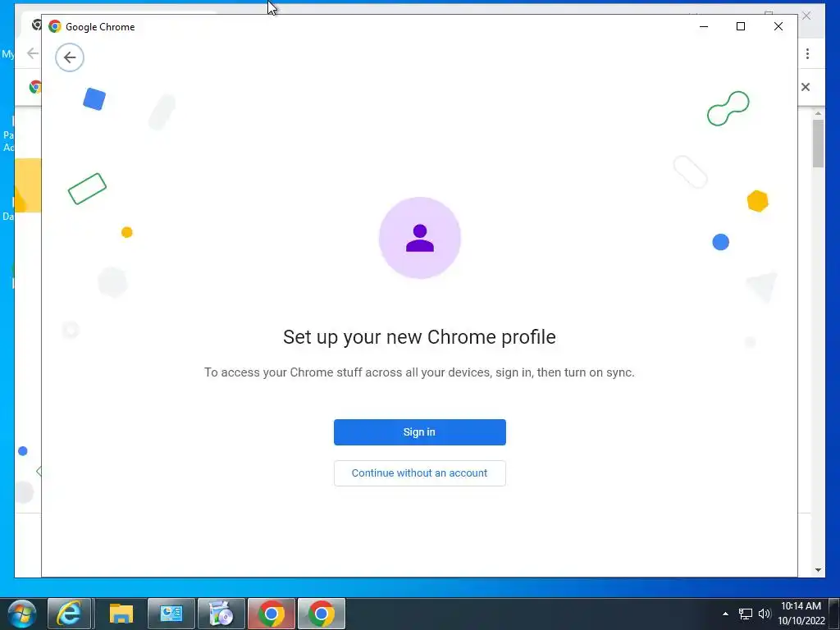840x630 pixels.
Task: Click the Chrome logo in the title bar
Action: point(55,26)
